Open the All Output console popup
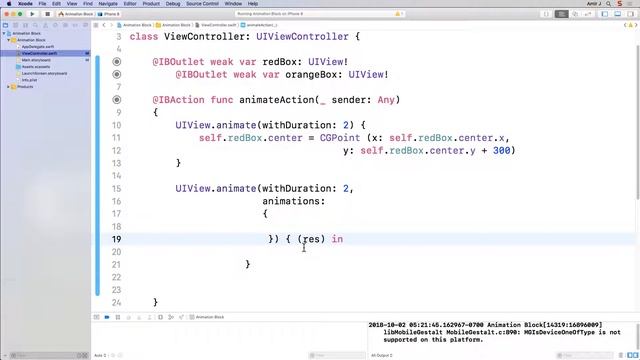 382,356
